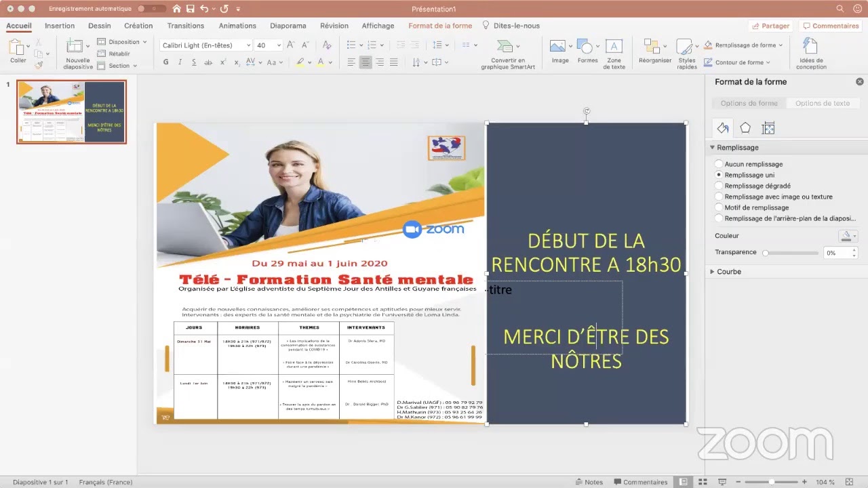Viewport: 868px width, 488px height.
Task: Open the Dessin tab
Action: tap(99, 26)
